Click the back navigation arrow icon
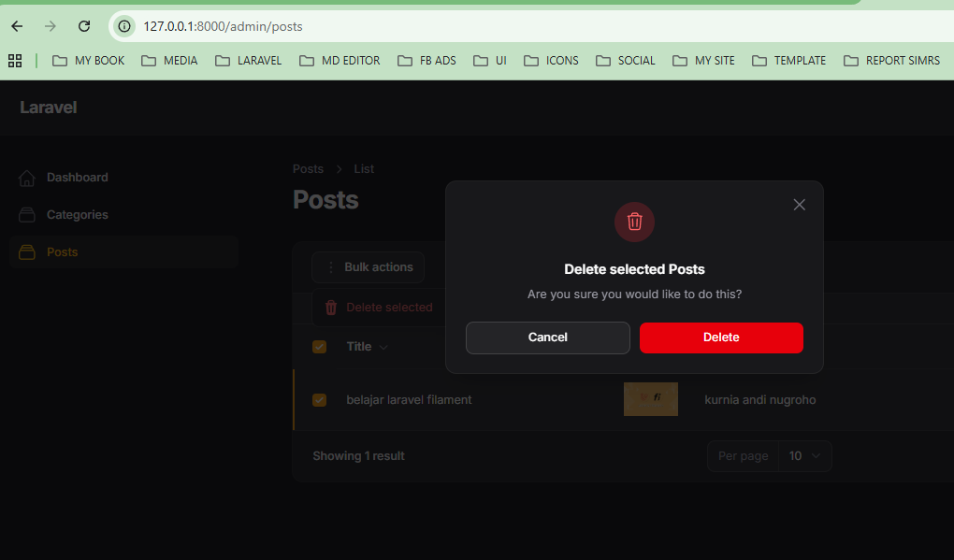954x560 pixels. click(16, 26)
